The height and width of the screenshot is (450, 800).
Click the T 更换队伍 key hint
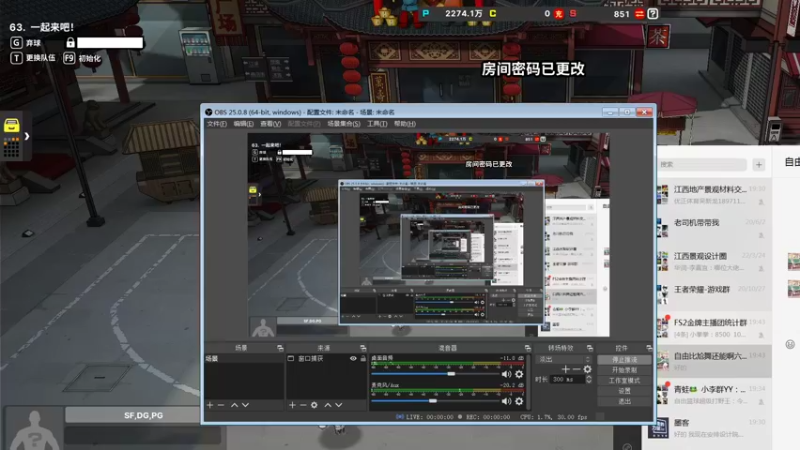(x=33, y=58)
